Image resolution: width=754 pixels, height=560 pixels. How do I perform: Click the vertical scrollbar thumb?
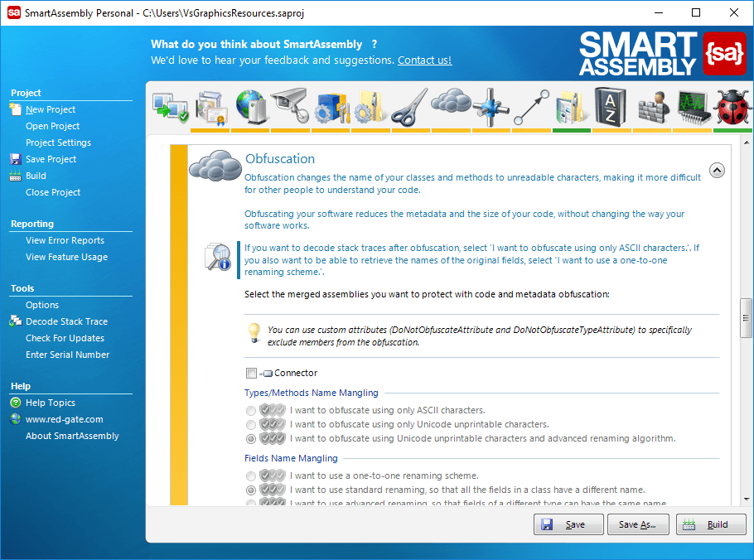(746, 318)
